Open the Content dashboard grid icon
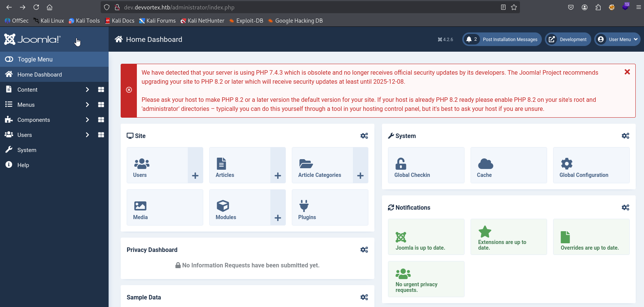This screenshot has height=307, width=644. (101, 89)
